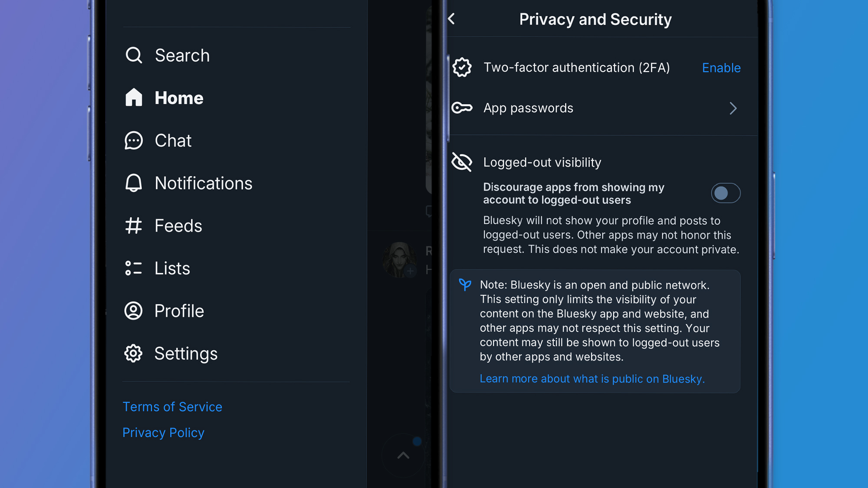
Task: Go back from Privacy and Security
Action: coord(452,19)
